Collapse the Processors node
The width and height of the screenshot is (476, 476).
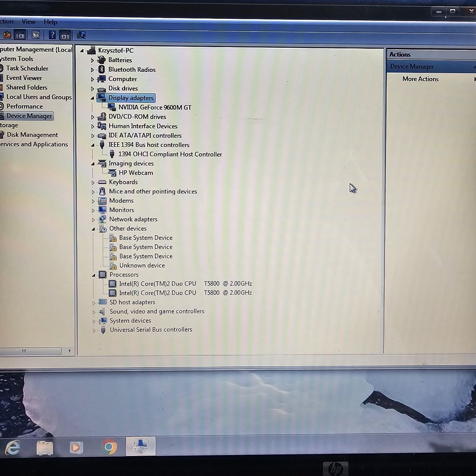pyautogui.click(x=94, y=275)
